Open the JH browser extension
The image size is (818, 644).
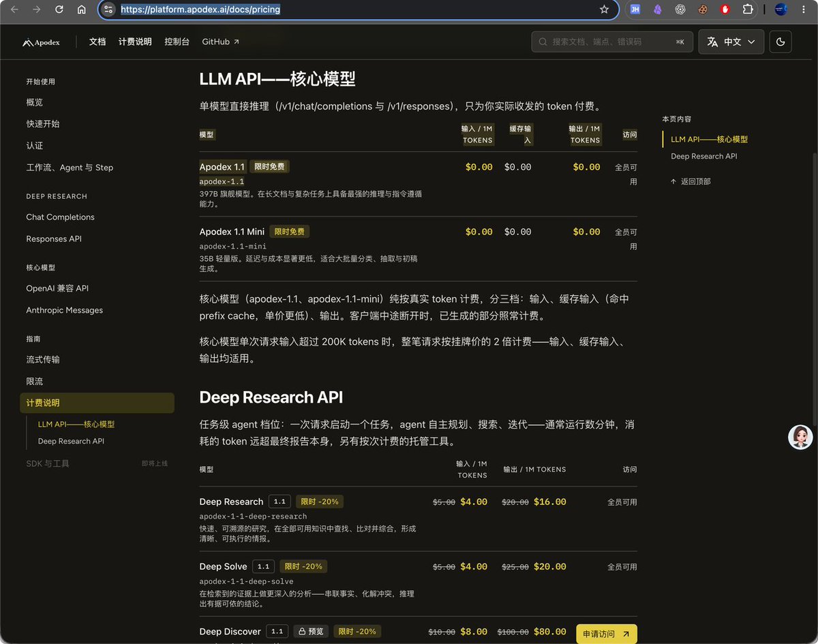[635, 10]
